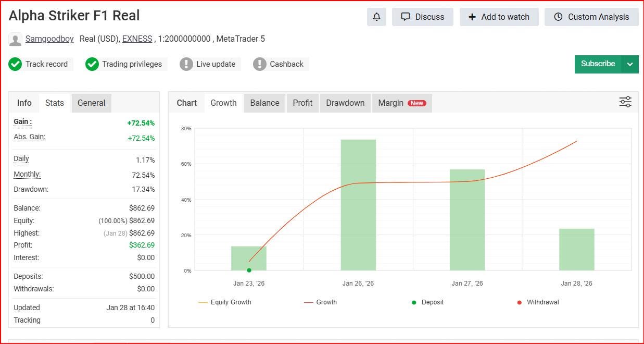This screenshot has width=644, height=344.
Task: Click the Cashback label
Action: point(286,64)
